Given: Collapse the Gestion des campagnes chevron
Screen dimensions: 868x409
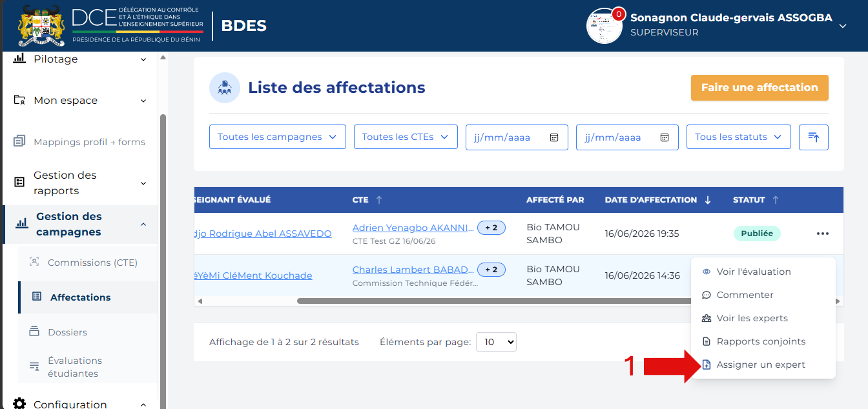Looking at the screenshot, I should (x=143, y=224).
